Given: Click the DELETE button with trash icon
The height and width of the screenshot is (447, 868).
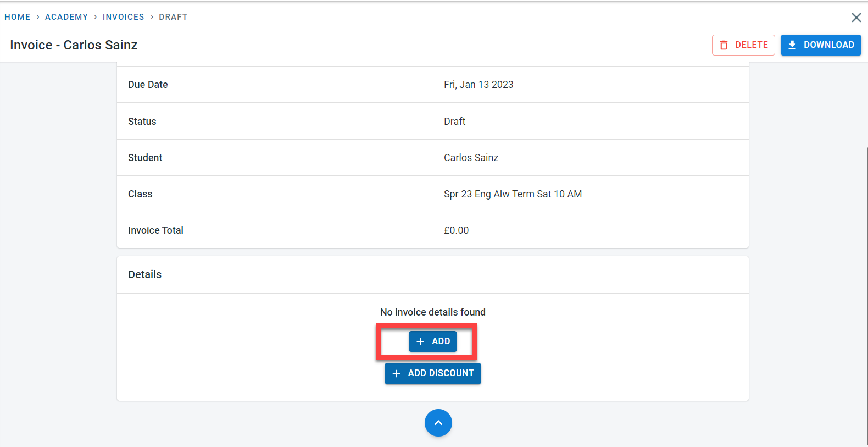Looking at the screenshot, I should point(743,45).
